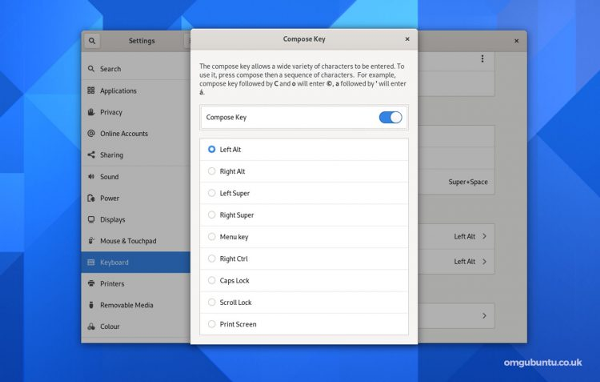
Task: Pick the Menu key radio option
Action: coord(212,237)
